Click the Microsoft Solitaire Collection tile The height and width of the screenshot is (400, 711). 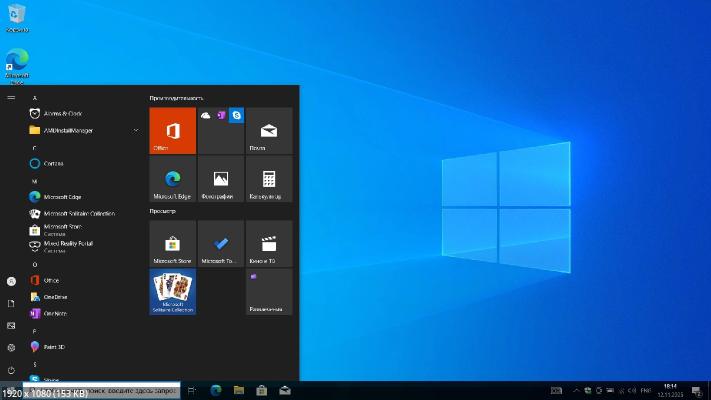click(172, 292)
